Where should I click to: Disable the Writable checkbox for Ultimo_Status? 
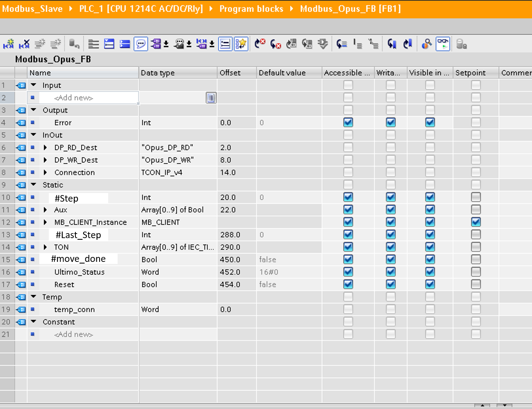click(x=390, y=272)
